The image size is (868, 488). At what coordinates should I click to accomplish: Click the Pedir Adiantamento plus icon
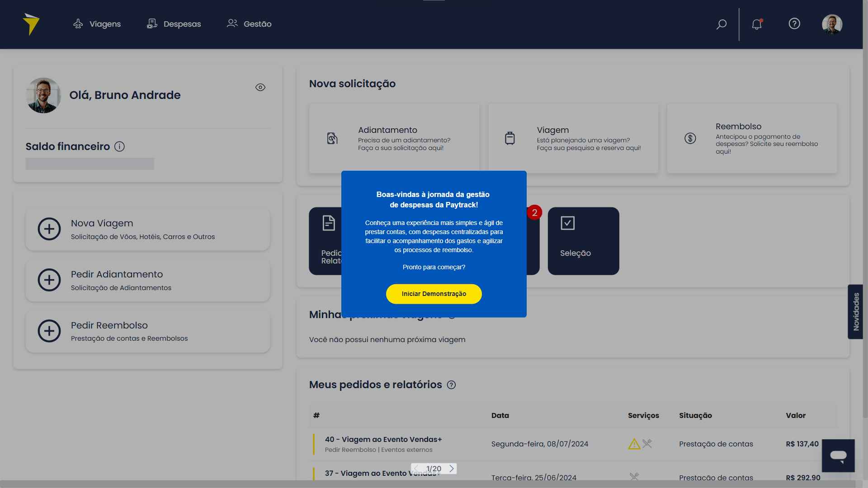point(49,280)
